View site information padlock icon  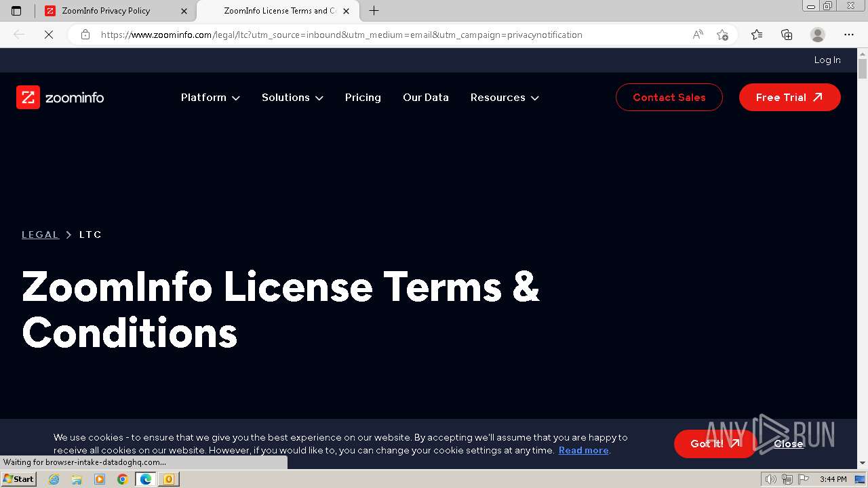point(85,35)
